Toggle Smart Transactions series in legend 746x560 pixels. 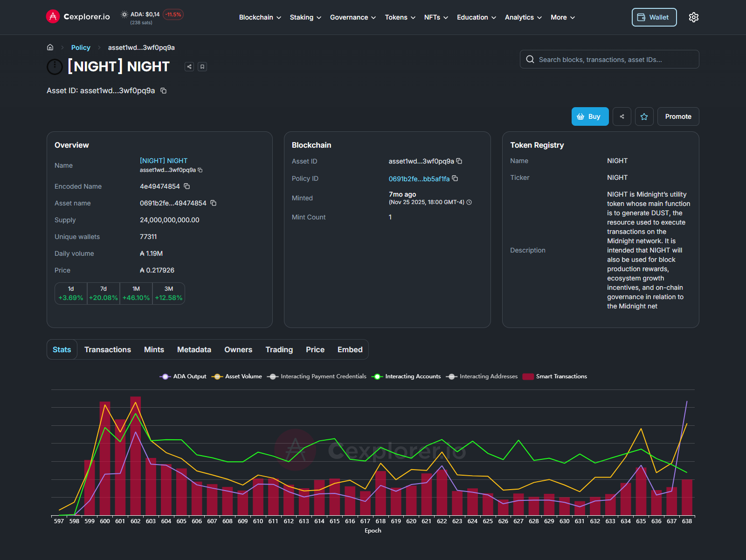[x=555, y=376]
